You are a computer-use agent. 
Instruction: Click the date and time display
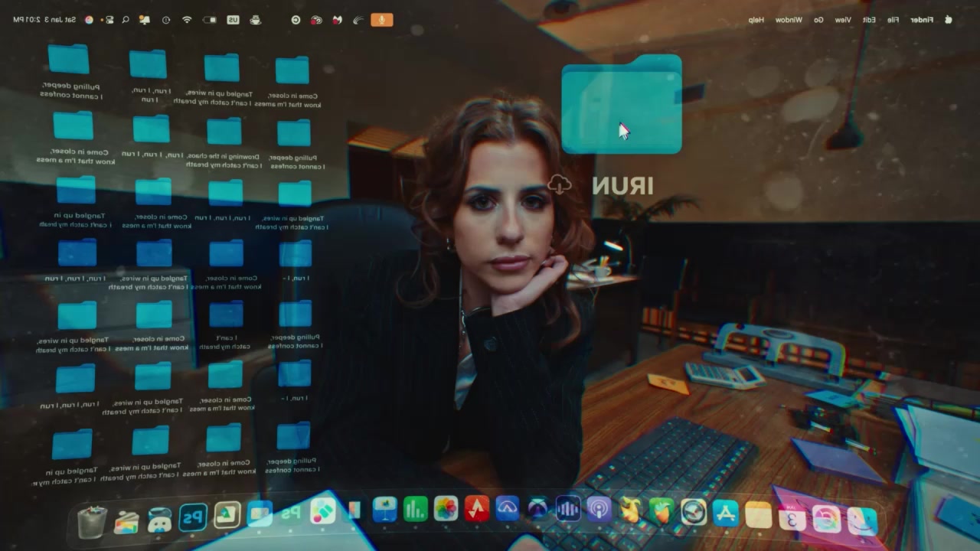(x=44, y=20)
